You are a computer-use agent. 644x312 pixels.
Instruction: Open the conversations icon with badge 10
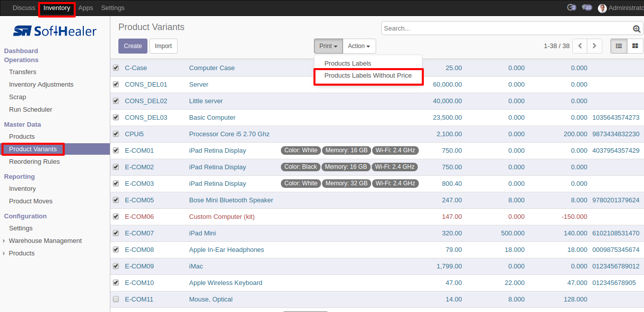[x=587, y=8]
